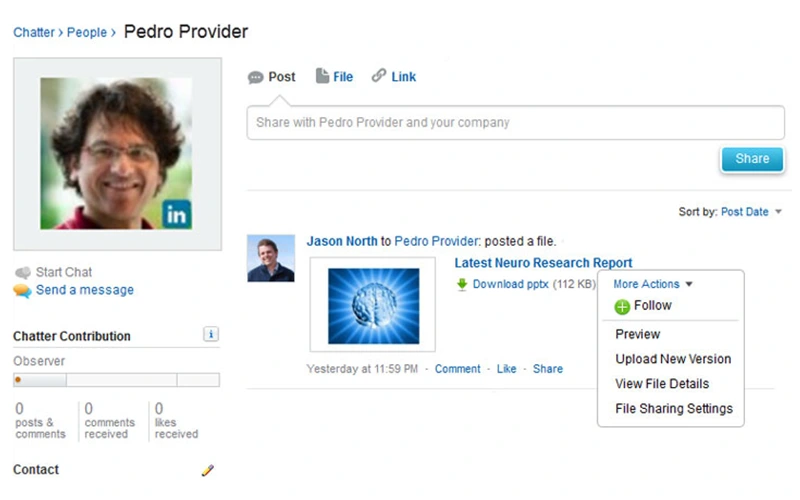Click the 'likes received' count
Image resolution: width=800 pixels, height=500 pixels.
point(176,421)
